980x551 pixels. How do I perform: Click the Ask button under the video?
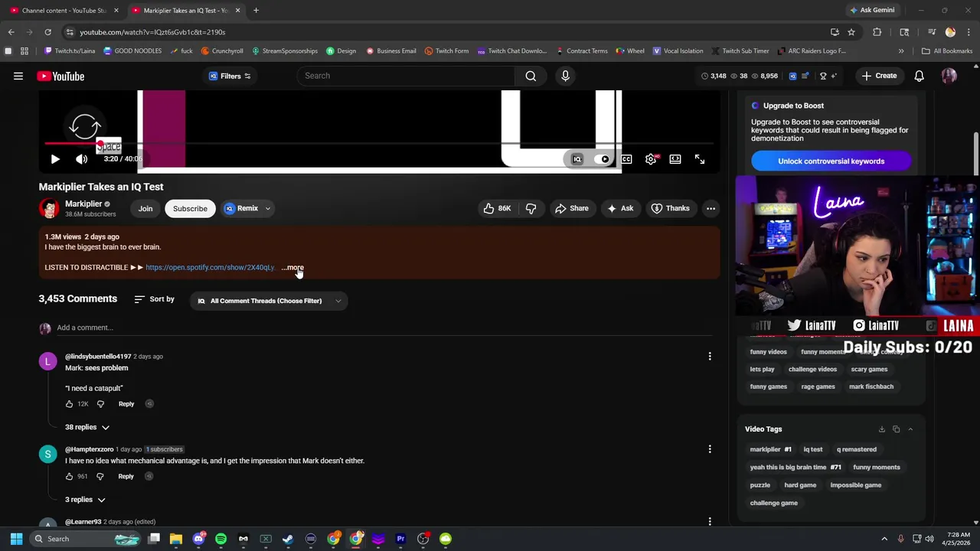click(x=621, y=208)
